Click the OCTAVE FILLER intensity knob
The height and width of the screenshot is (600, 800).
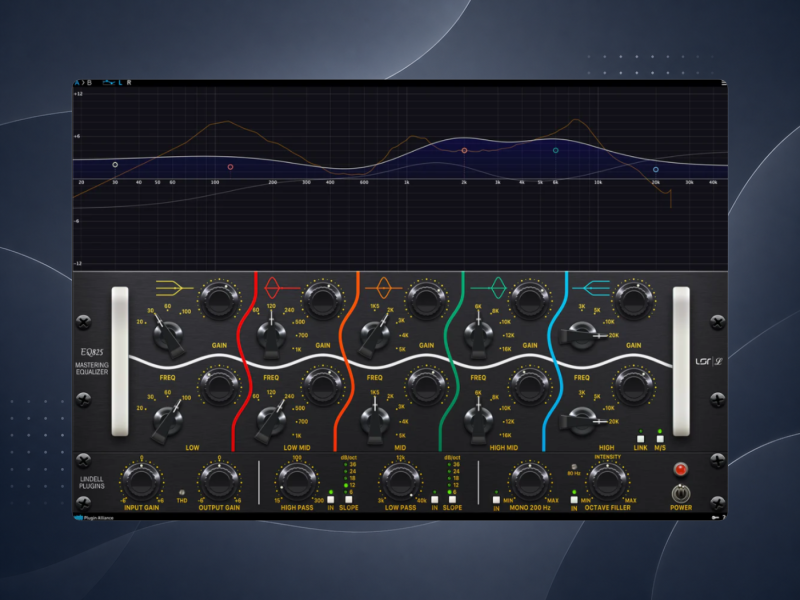click(x=608, y=482)
